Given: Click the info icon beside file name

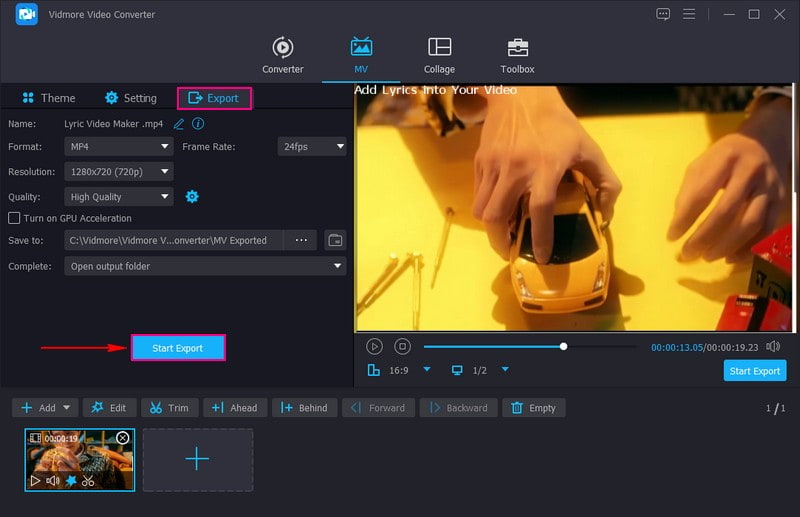Looking at the screenshot, I should click(x=198, y=124).
